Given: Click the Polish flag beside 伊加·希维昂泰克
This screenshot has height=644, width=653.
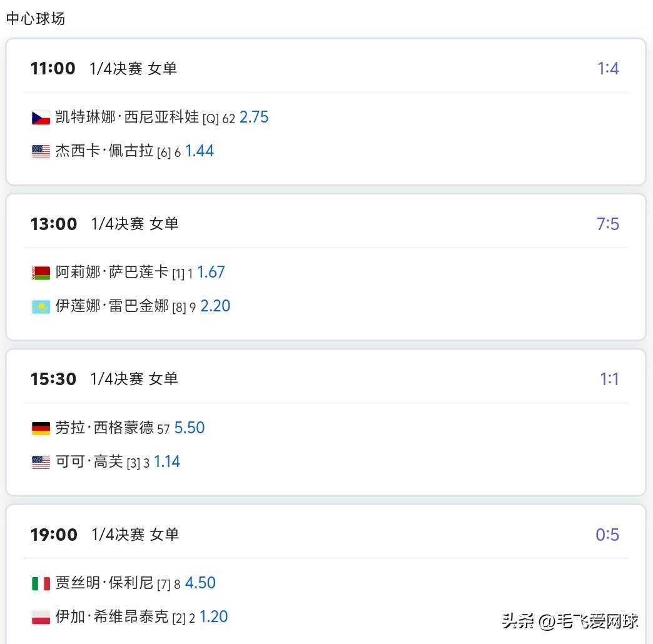Looking at the screenshot, I should coord(41,617).
